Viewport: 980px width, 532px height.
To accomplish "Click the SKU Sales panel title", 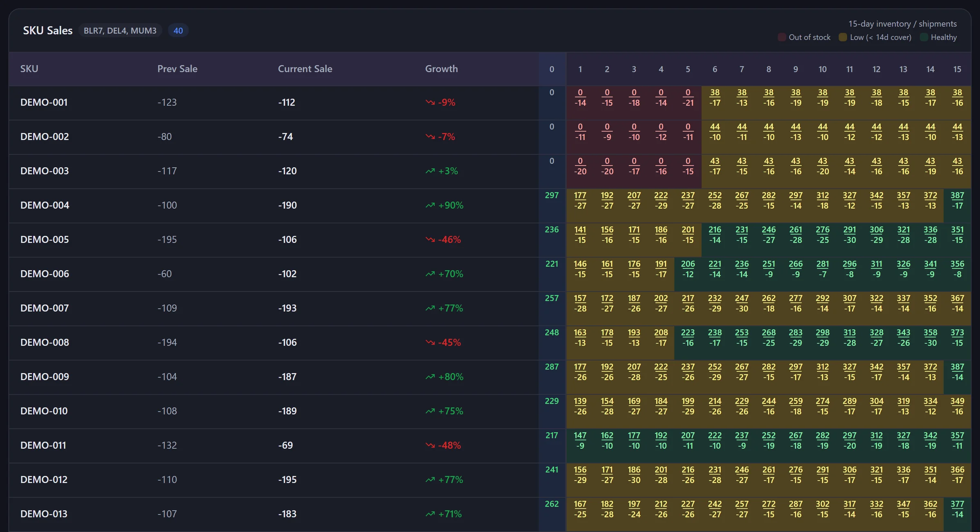I will (48, 31).
